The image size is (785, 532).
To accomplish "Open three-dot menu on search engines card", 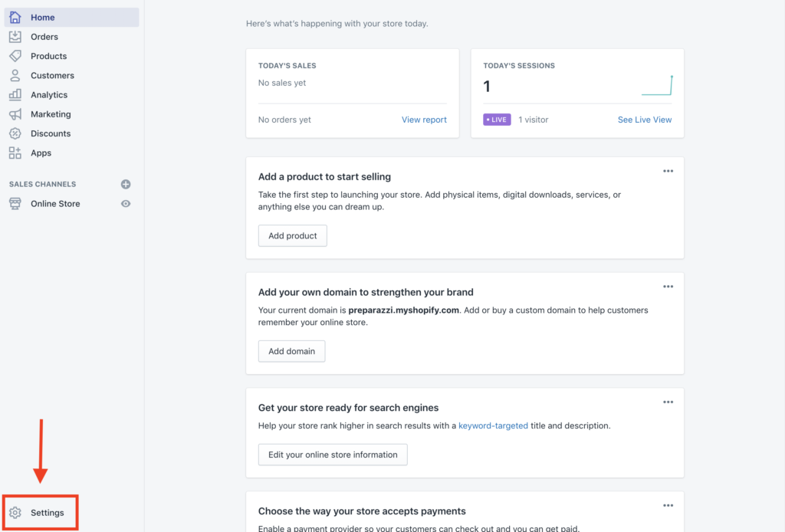I will pos(668,402).
